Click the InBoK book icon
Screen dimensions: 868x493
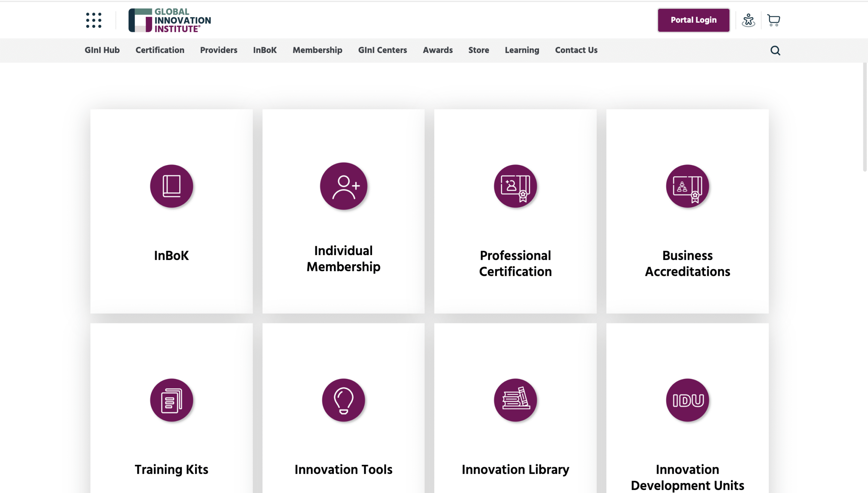tap(172, 186)
